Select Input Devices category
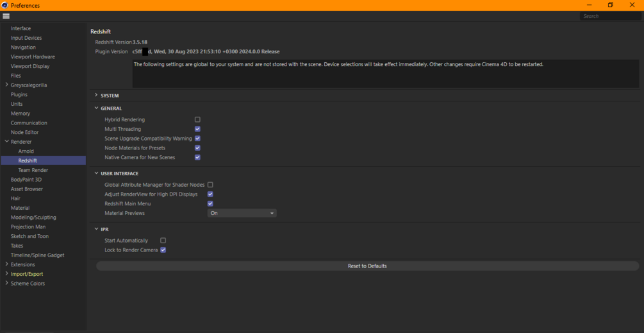 pos(26,38)
